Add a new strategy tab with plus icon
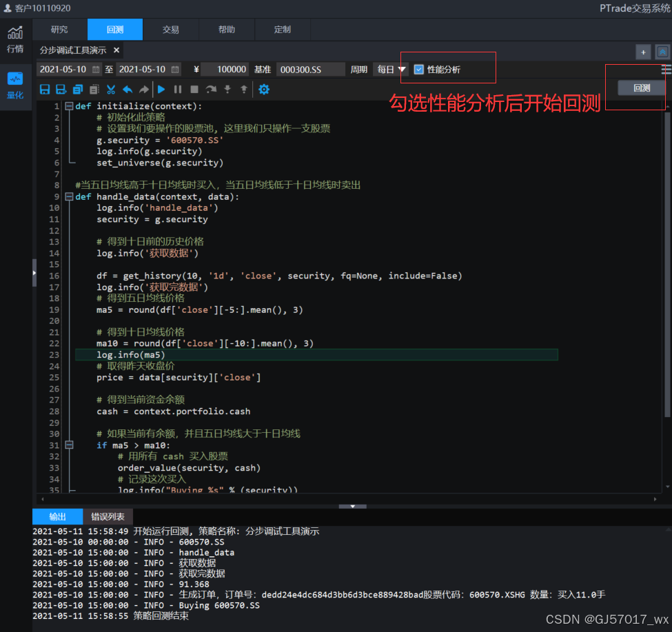The width and height of the screenshot is (672, 632). (643, 52)
